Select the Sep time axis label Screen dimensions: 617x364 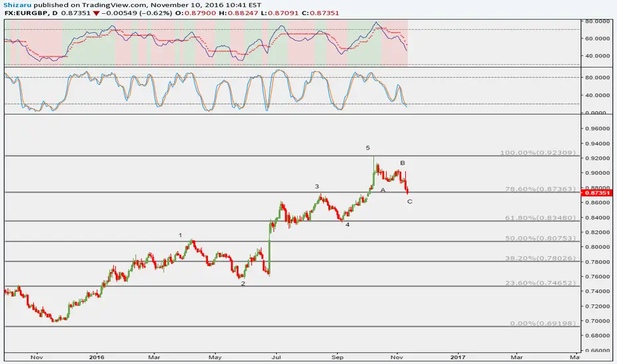tap(337, 357)
